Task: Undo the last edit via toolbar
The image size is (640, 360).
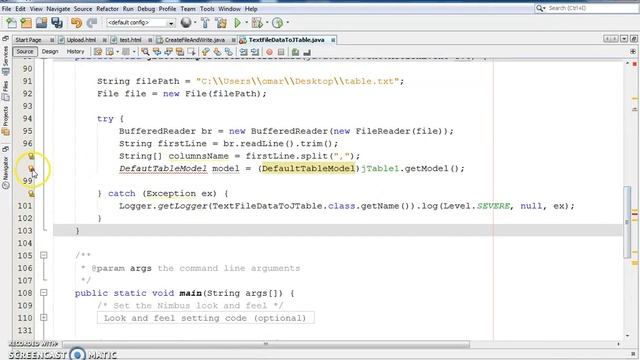Action: (x=76, y=23)
